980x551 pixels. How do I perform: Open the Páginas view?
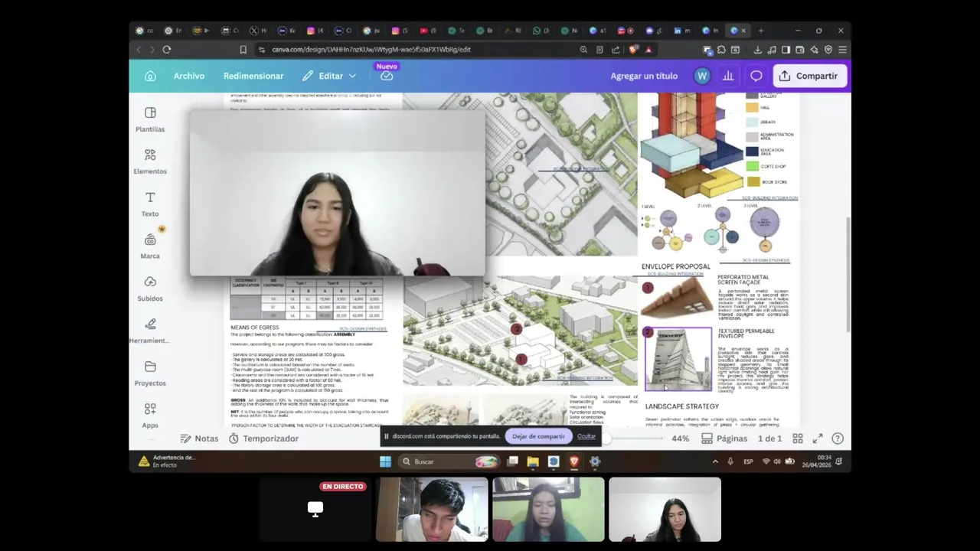(x=724, y=439)
